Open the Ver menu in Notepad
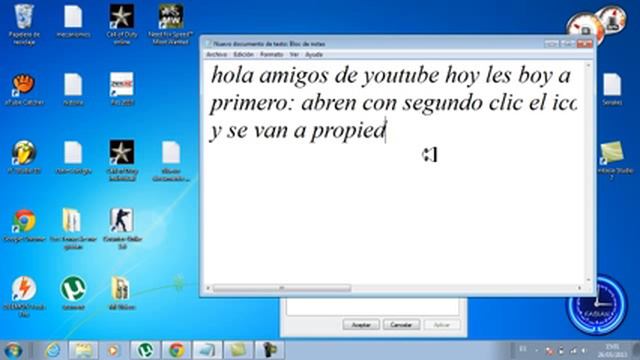 (x=294, y=54)
